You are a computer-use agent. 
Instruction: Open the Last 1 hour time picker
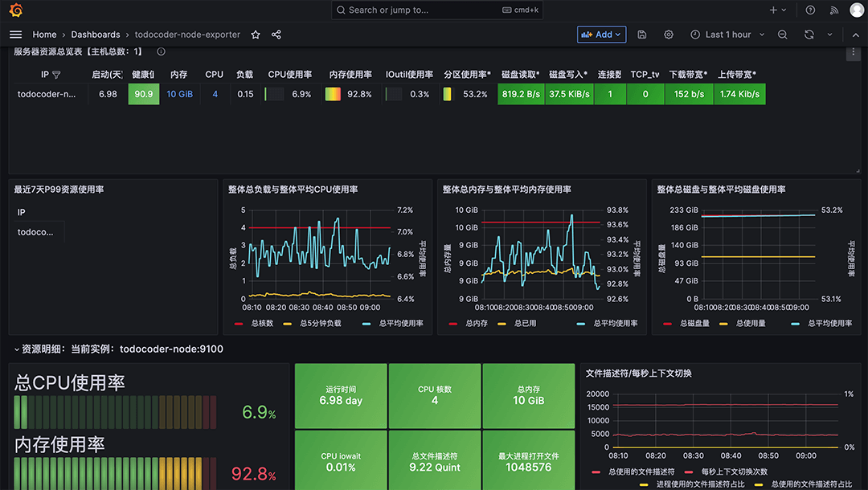pyautogui.click(x=727, y=35)
